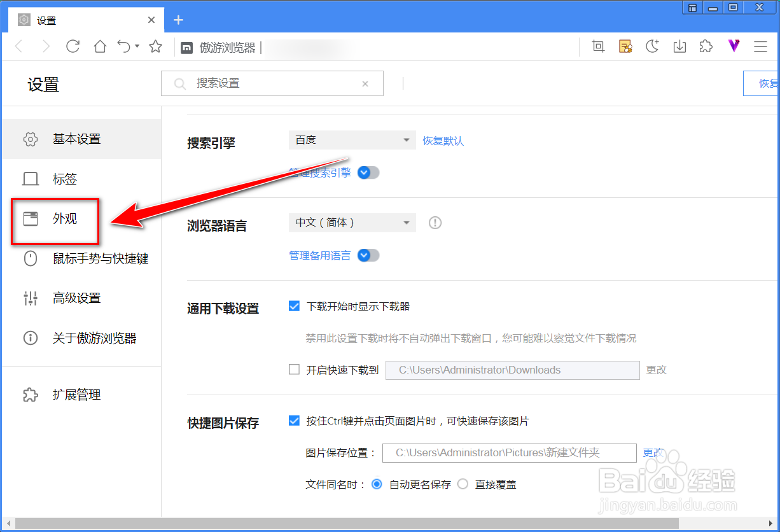Viewport: 780px width, 532px height.
Task: Select the 自动更名保存 radio button
Action: [377, 484]
